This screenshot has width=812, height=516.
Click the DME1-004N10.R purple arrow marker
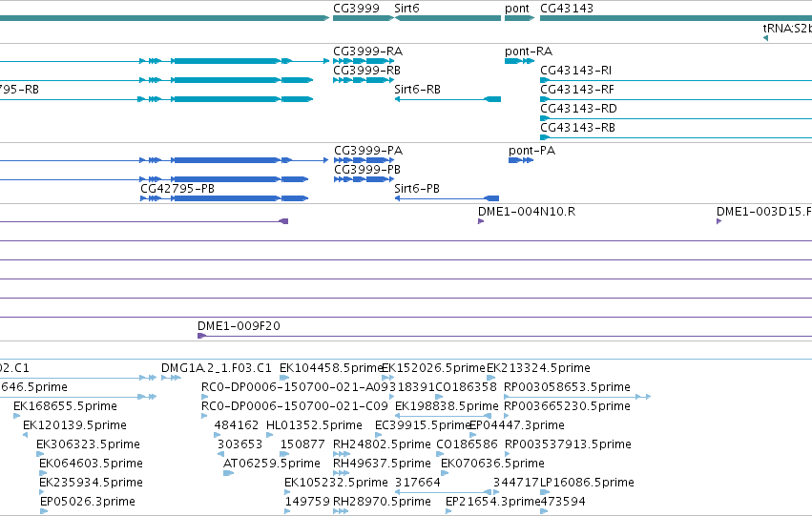coord(481,221)
